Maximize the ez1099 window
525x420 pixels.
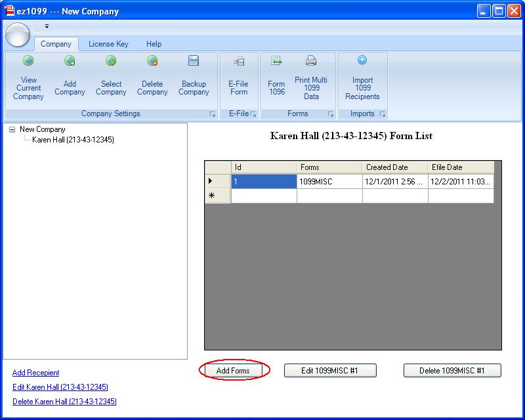[499, 11]
